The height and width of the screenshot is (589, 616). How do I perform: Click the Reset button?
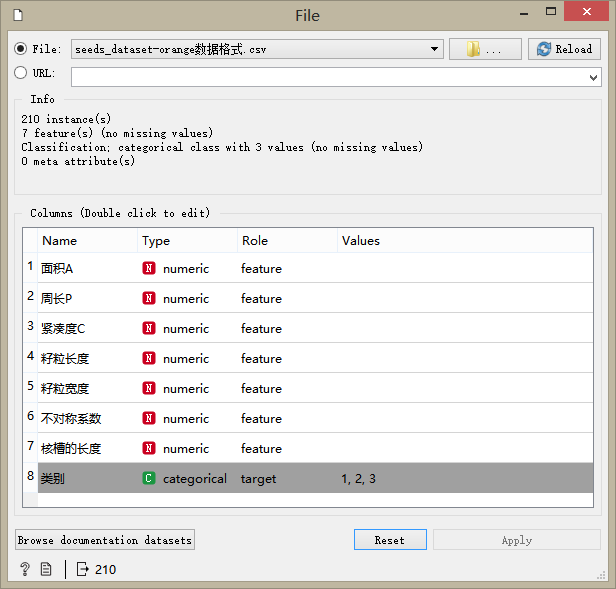[x=390, y=540]
